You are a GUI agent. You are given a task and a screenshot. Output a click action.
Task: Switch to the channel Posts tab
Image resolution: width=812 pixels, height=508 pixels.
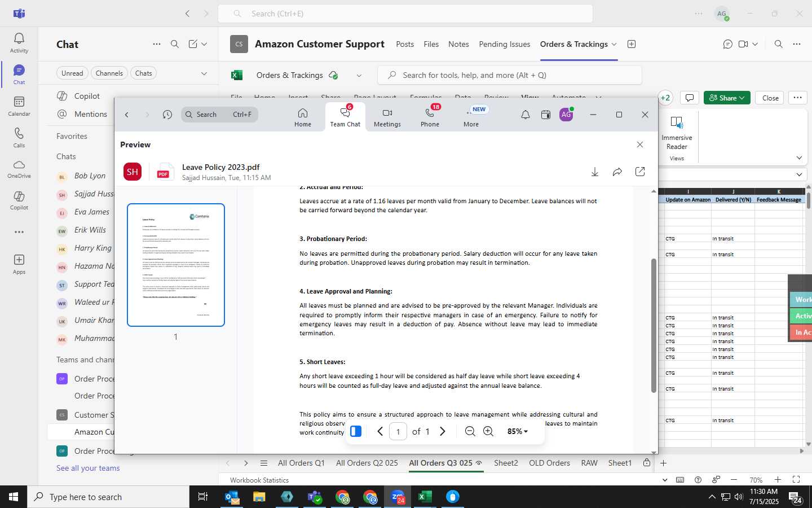(405, 44)
